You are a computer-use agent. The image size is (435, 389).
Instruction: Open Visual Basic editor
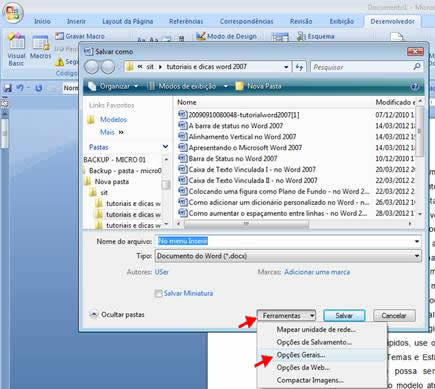point(16,50)
